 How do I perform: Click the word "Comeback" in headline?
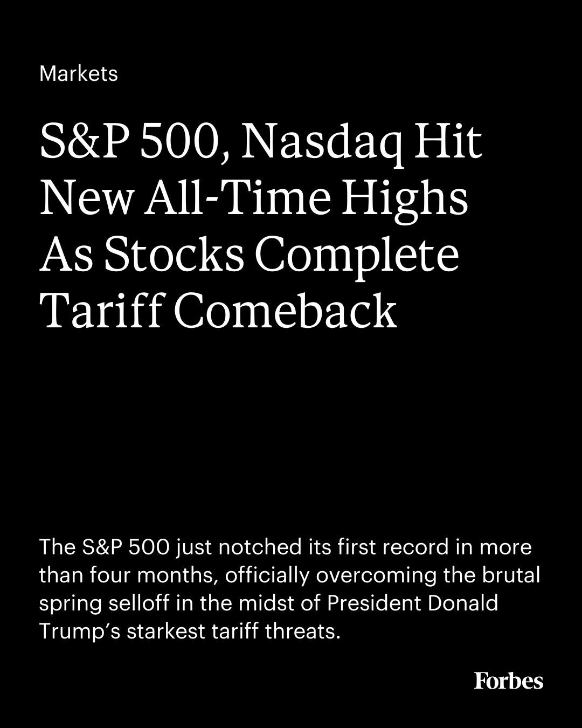pos(285,311)
